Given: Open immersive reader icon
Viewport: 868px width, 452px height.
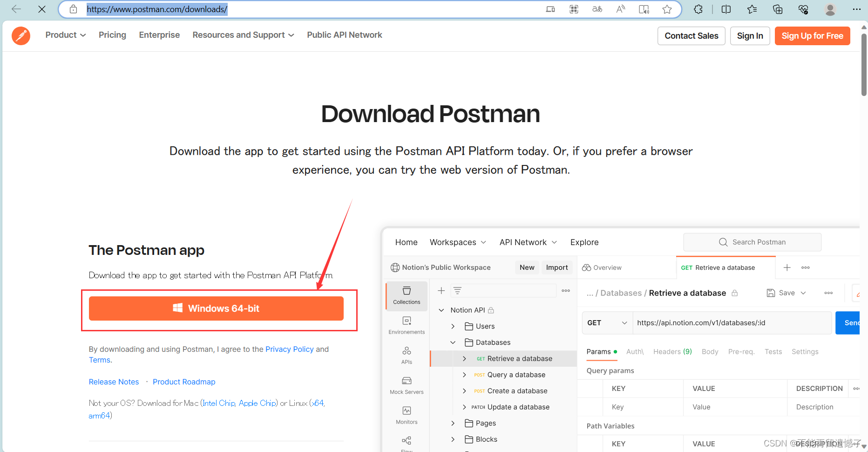Looking at the screenshot, I should 644,9.
